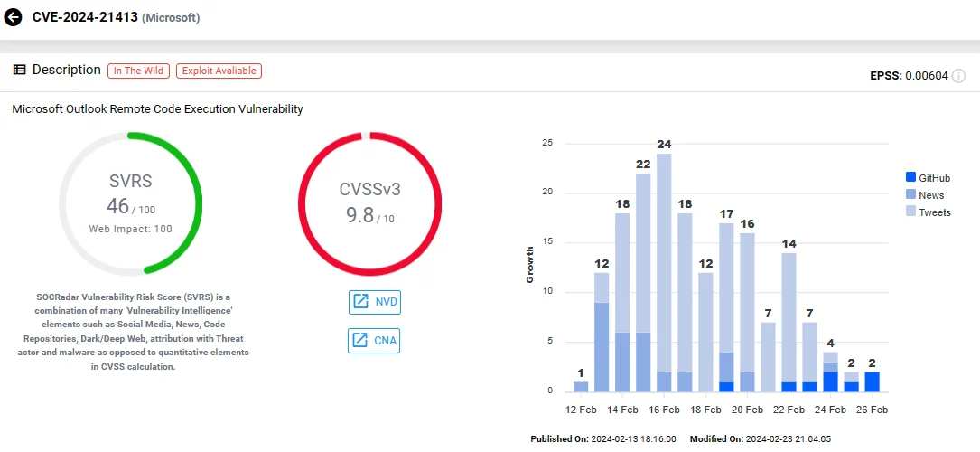Screen dimensions: 980x452
Task: Select the bar labeled 4
Action: [x=831, y=372]
